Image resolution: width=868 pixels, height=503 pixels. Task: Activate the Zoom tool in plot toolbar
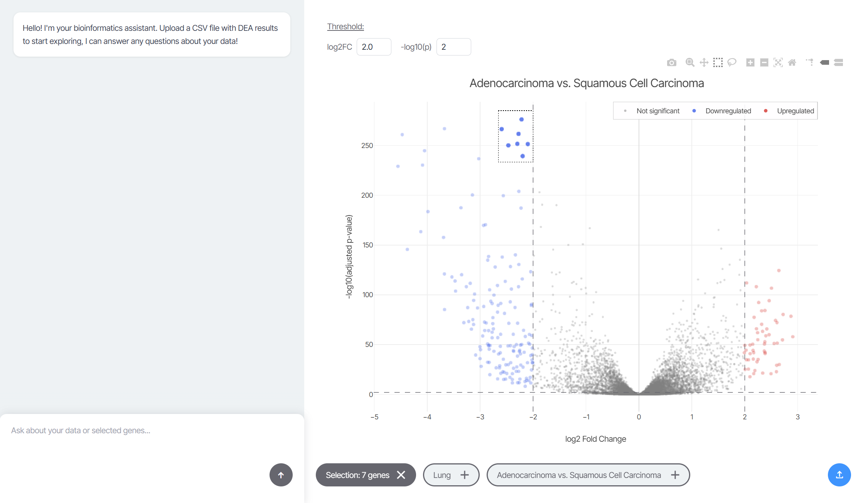[690, 62]
